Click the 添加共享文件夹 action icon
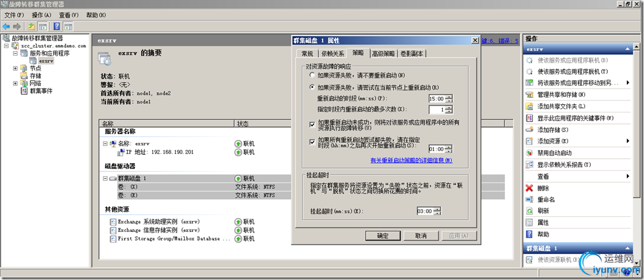Viewport: 644px width, 280px height. point(529,106)
